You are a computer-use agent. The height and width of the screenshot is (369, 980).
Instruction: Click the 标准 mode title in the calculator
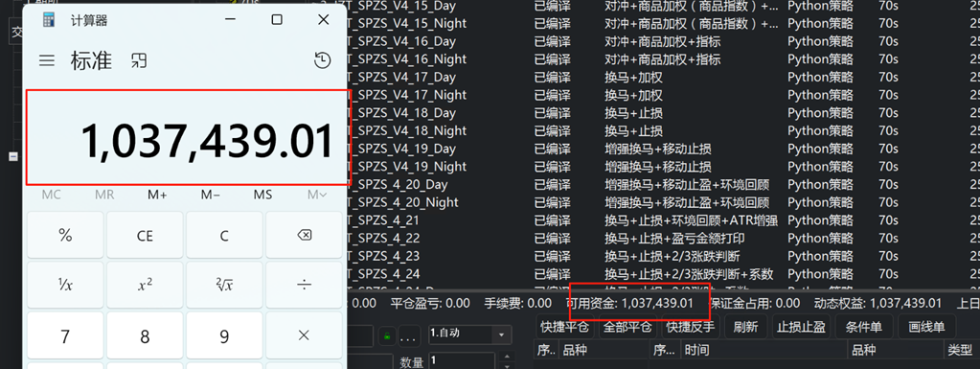(x=91, y=60)
